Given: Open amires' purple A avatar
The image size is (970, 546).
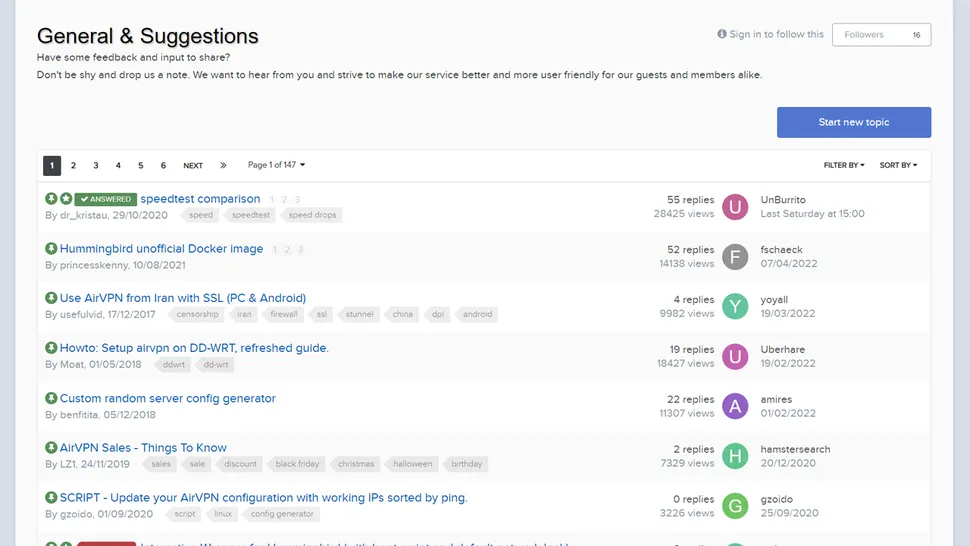Looking at the screenshot, I should coord(735,406).
